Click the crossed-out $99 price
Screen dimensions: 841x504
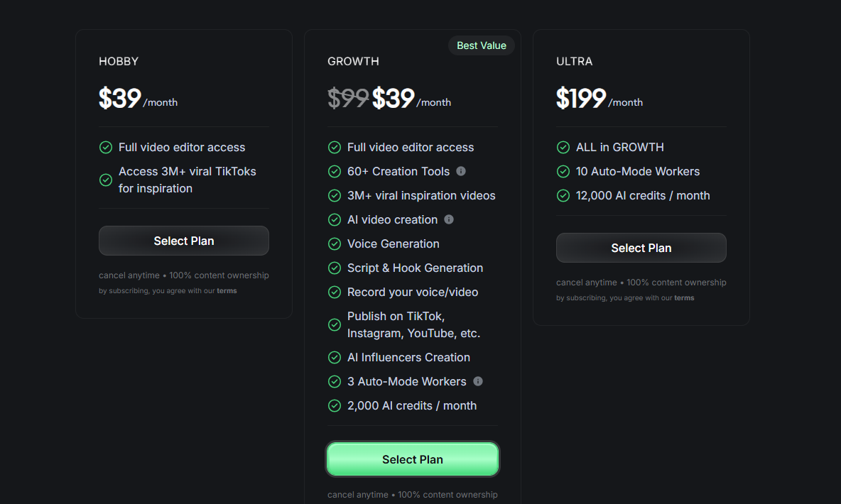coord(348,99)
